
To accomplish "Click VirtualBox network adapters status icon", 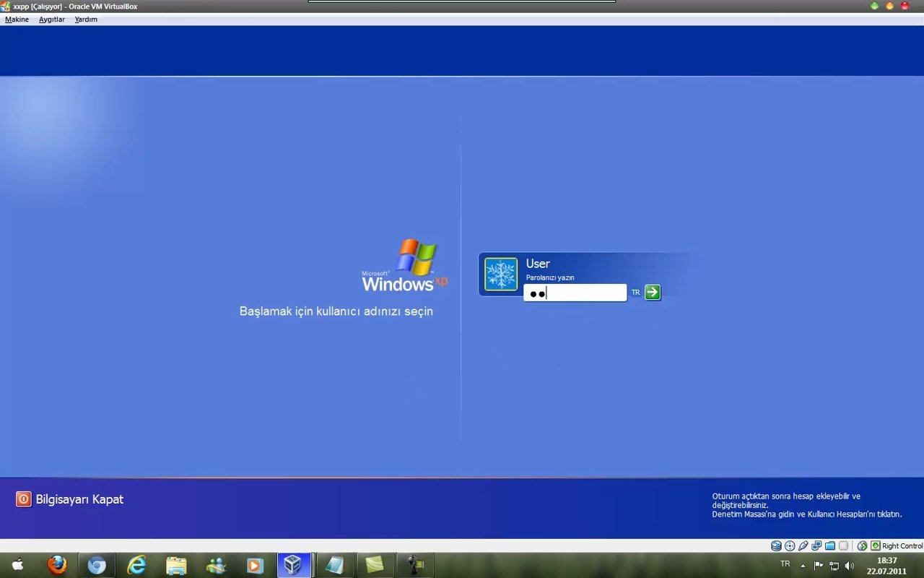I will pos(816,545).
